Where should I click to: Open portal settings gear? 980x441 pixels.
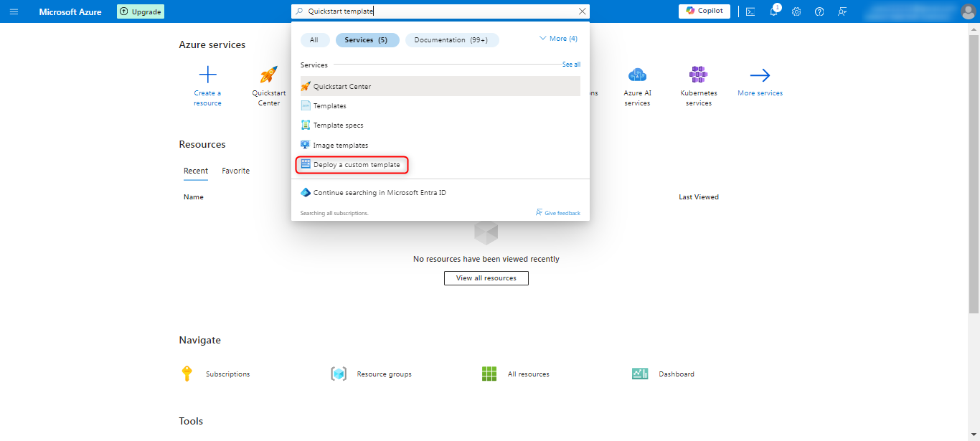tap(796, 11)
